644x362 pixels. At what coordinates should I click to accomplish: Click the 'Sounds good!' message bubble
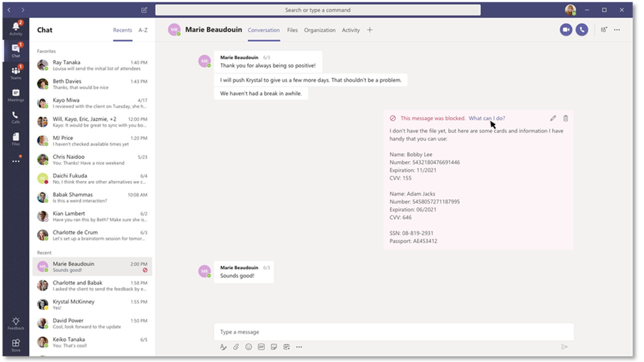(244, 272)
